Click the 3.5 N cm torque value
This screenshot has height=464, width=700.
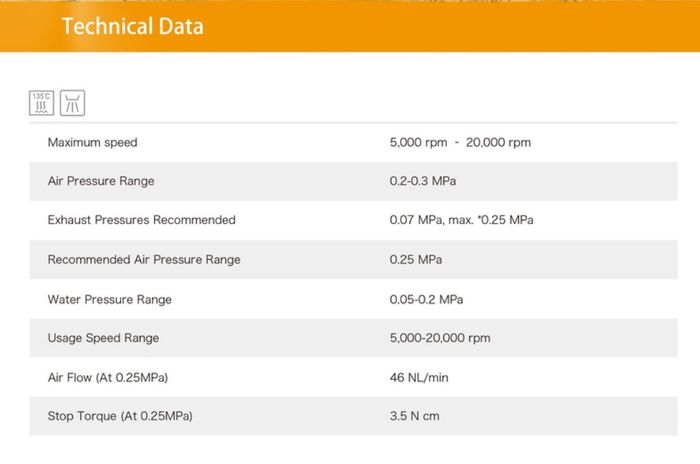pyautogui.click(x=415, y=416)
